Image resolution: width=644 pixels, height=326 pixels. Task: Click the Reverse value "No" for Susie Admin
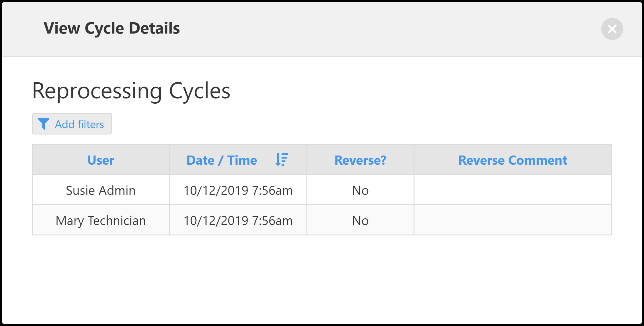tap(360, 190)
